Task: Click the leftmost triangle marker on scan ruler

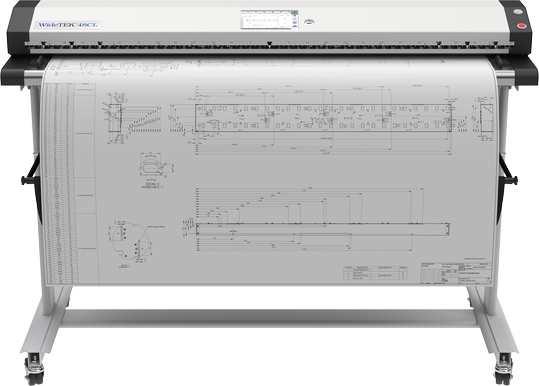Action: click(43, 43)
